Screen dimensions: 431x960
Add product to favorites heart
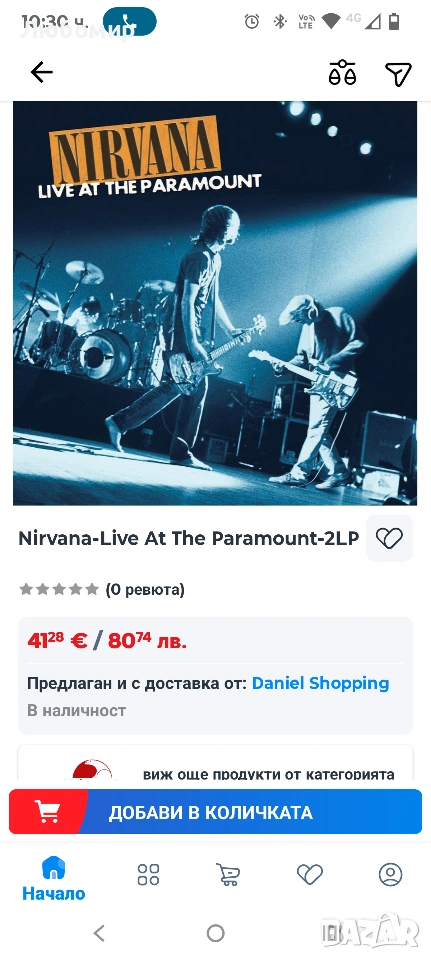[x=389, y=538]
